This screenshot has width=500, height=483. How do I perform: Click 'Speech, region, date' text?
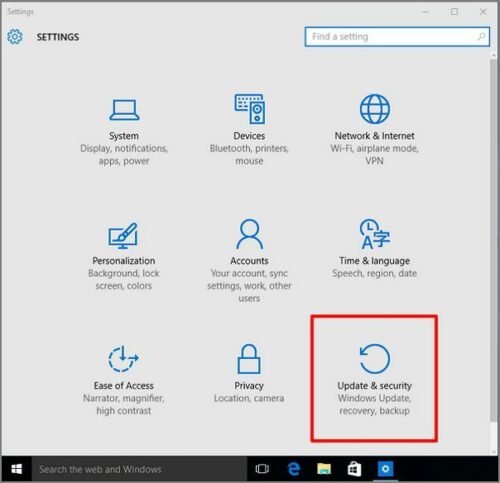point(374,273)
